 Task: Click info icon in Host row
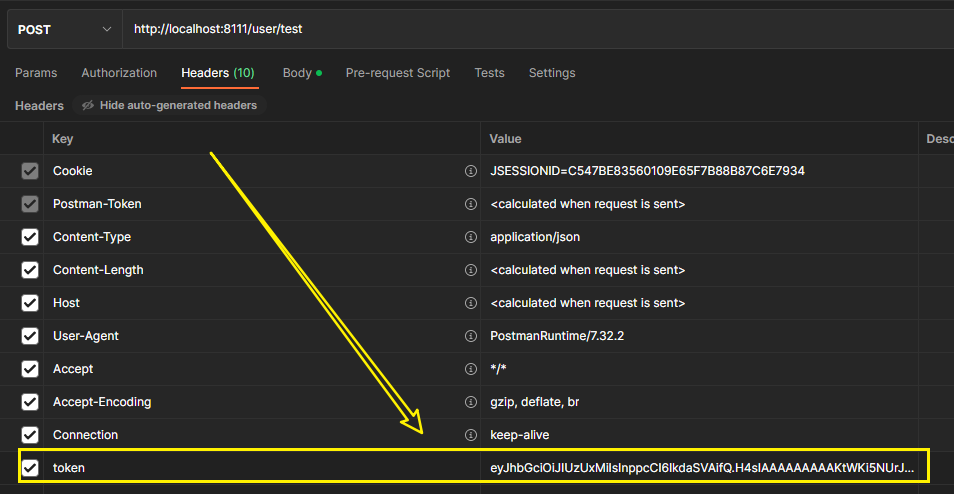pos(470,303)
